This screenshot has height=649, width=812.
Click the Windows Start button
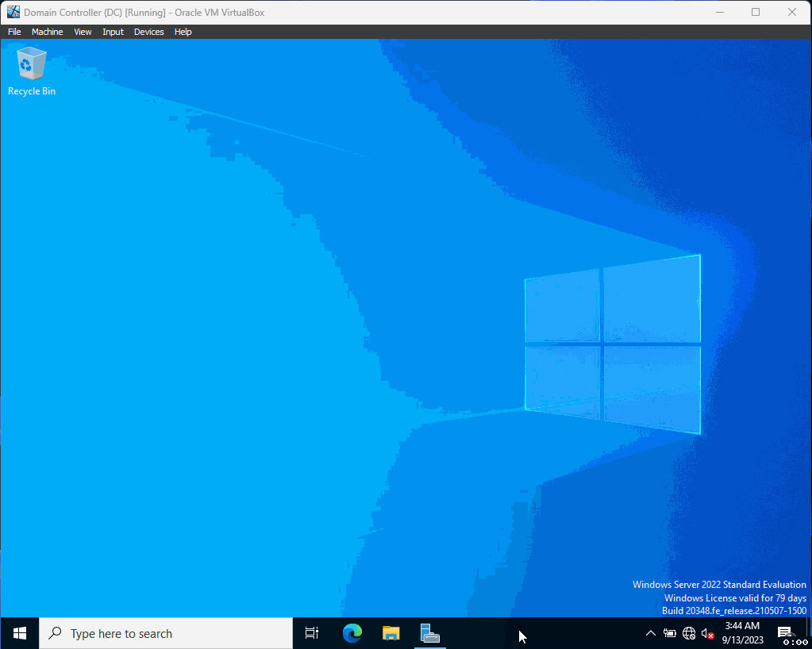pos(18,633)
